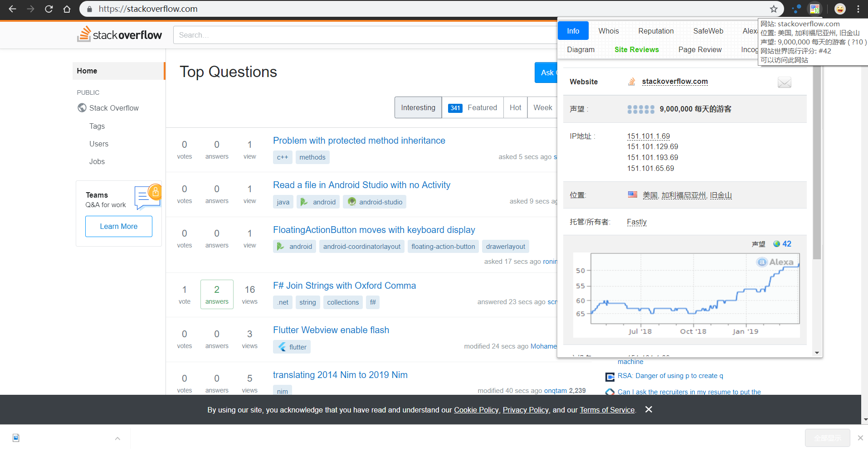Switch to the Info tab in the popup

(573, 31)
